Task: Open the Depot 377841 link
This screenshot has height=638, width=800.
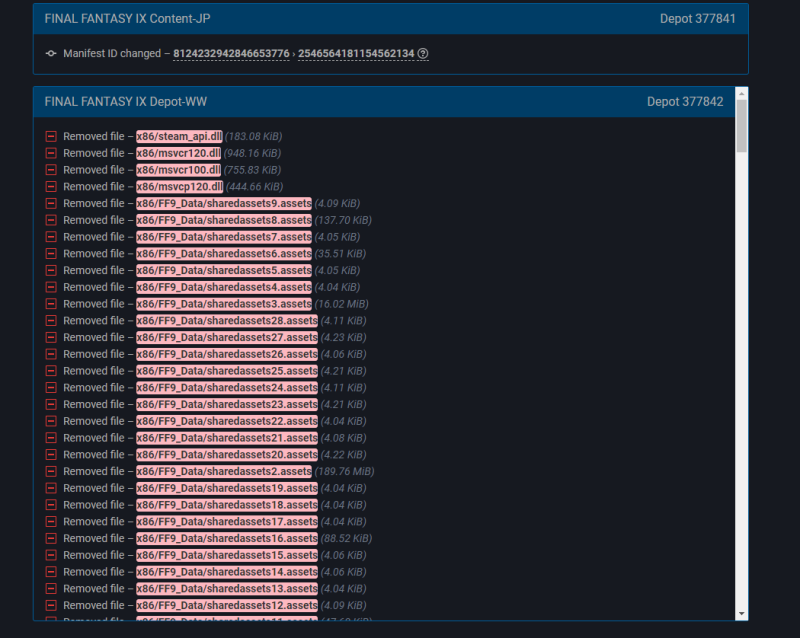Action: pyautogui.click(x=697, y=19)
